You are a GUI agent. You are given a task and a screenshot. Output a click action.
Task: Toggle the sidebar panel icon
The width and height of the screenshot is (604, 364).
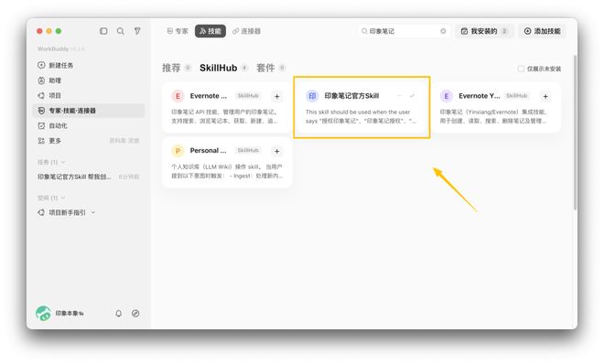click(103, 31)
